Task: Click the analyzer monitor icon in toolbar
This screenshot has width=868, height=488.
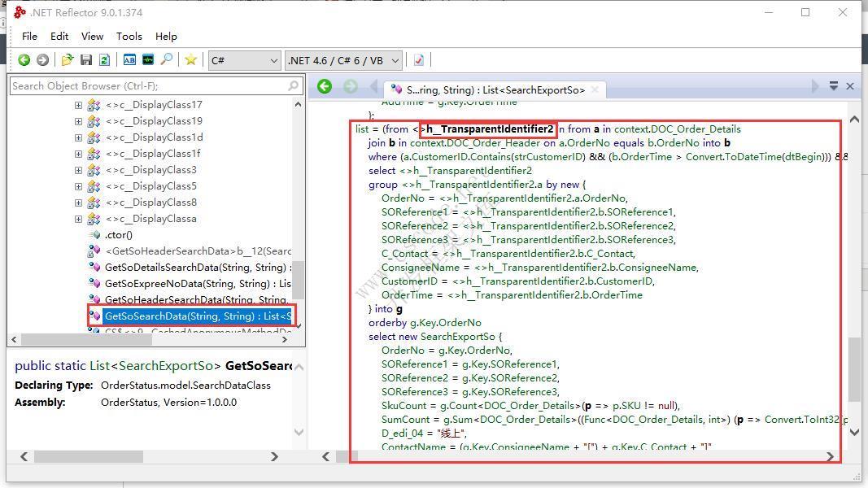Action: pyautogui.click(x=148, y=60)
